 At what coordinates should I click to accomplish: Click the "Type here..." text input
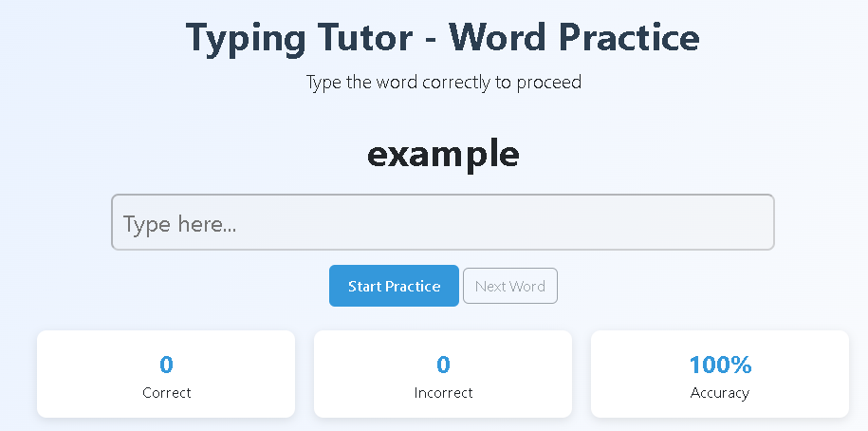point(442,223)
